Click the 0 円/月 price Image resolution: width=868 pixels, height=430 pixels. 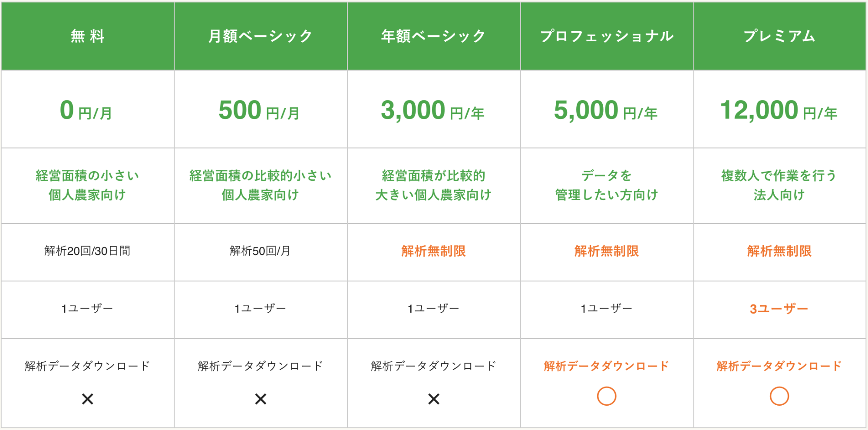coord(86,110)
